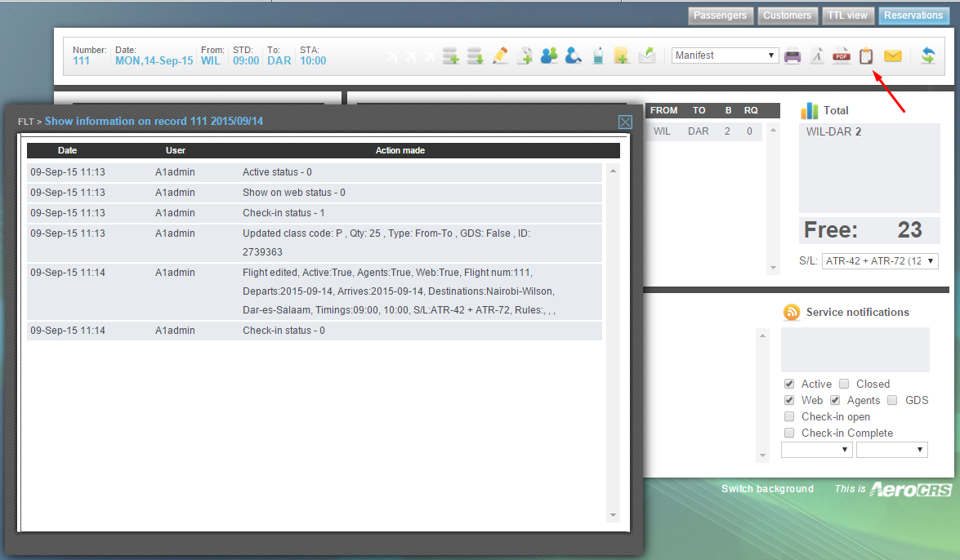Open the right blank dropdown under Check-in Complete
Image resolution: width=960 pixels, height=560 pixels.
point(892,450)
